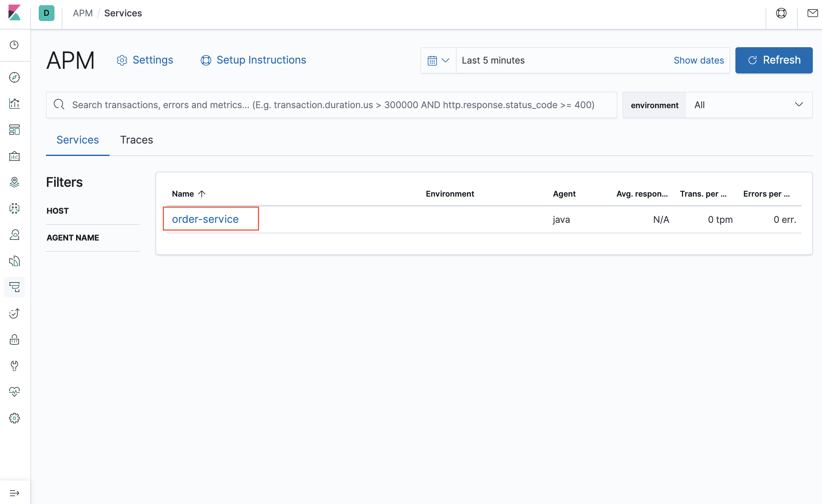Click the Refresh button
The width and height of the screenshot is (822, 504).
tap(773, 60)
